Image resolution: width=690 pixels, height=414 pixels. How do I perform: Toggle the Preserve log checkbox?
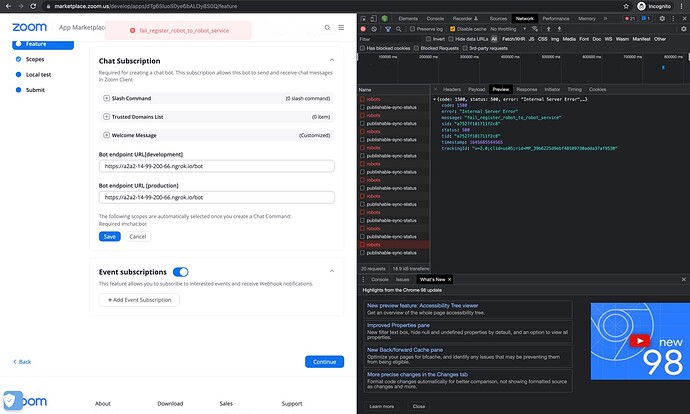click(x=412, y=29)
